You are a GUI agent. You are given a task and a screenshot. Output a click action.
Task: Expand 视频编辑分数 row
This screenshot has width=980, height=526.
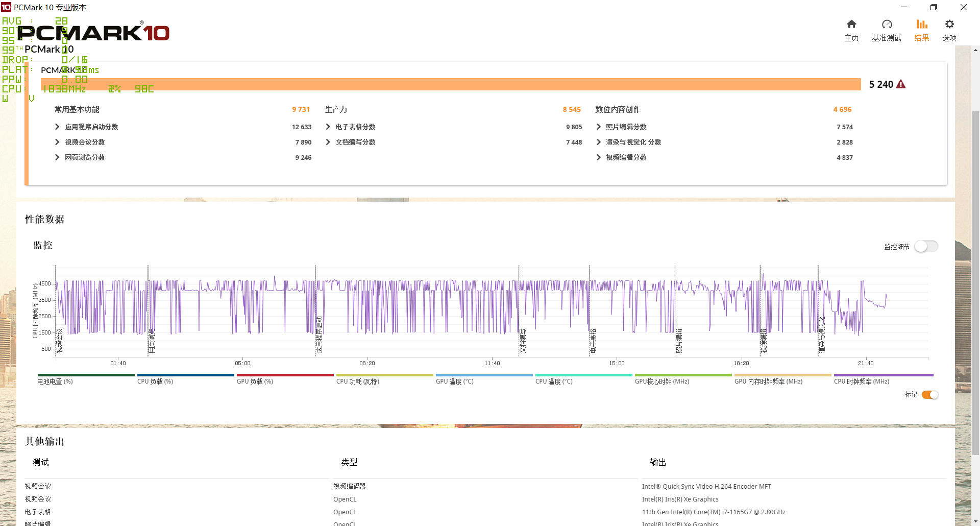tap(598, 157)
